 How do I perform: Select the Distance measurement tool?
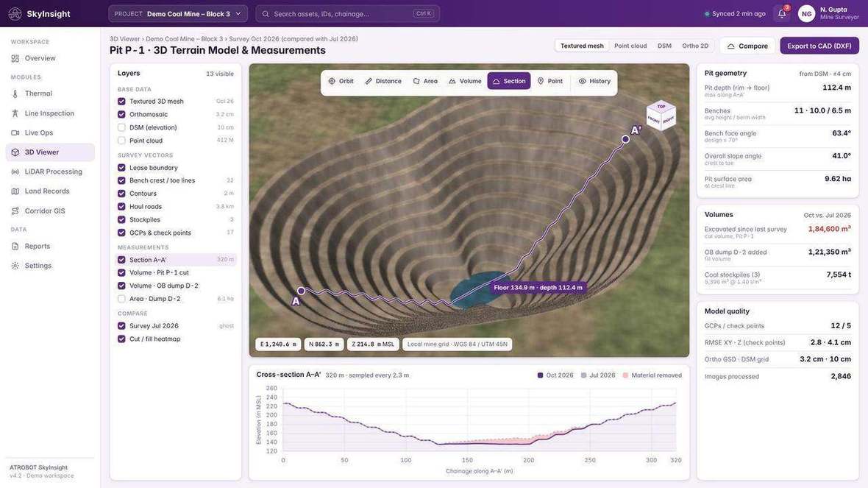coord(383,81)
